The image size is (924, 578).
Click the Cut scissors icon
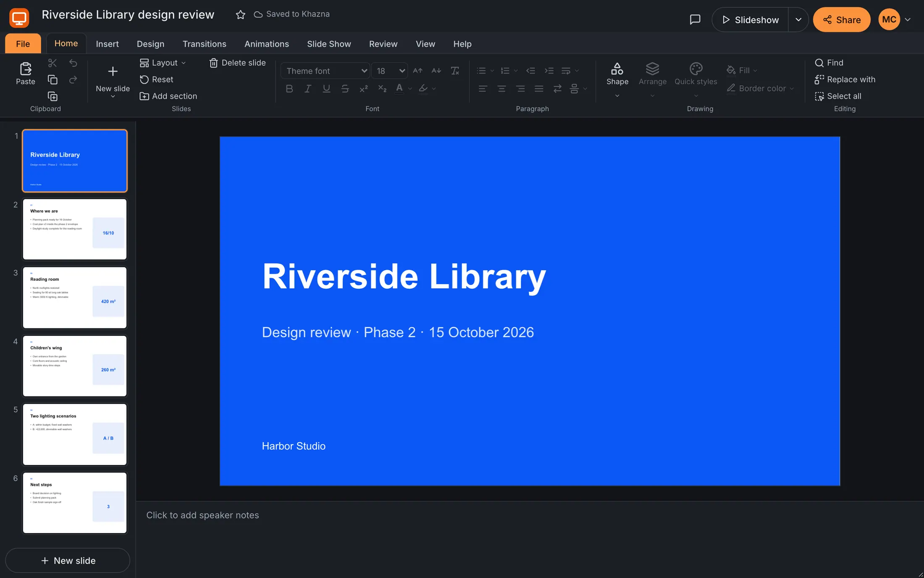[x=52, y=63]
